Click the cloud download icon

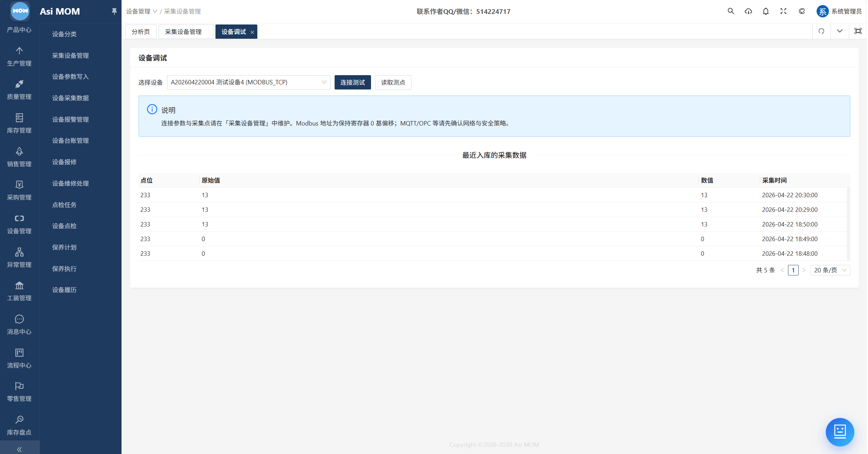tap(748, 11)
